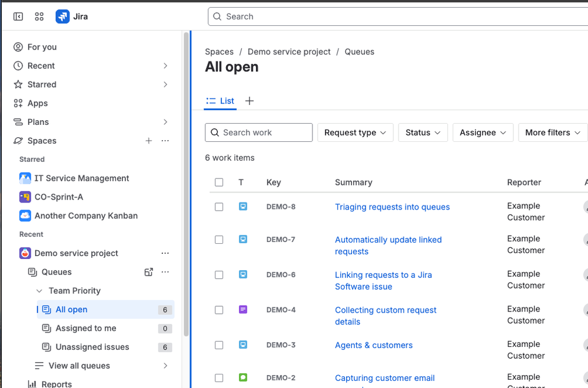Image resolution: width=588 pixels, height=388 pixels.
Task: Click the Demo service project avatar icon
Action: point(25,253)
